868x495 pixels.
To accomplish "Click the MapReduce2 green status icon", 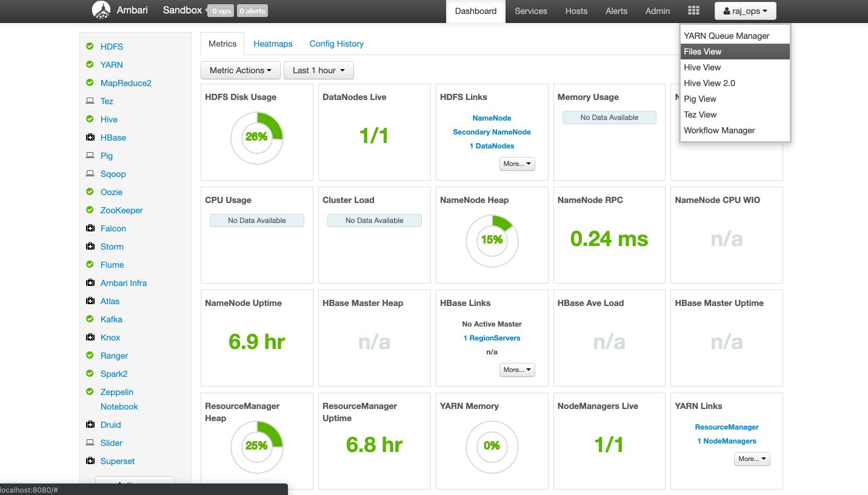I will click(90, 82).
